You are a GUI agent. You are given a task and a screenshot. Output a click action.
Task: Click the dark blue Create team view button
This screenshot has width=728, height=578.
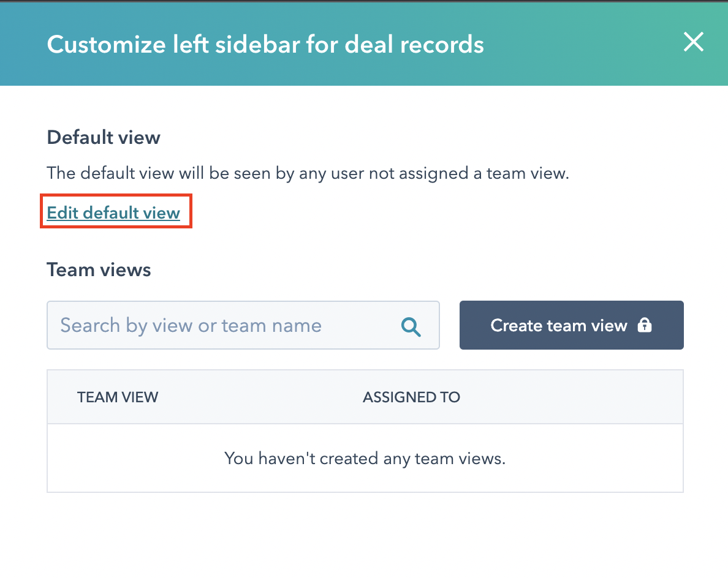572,325
